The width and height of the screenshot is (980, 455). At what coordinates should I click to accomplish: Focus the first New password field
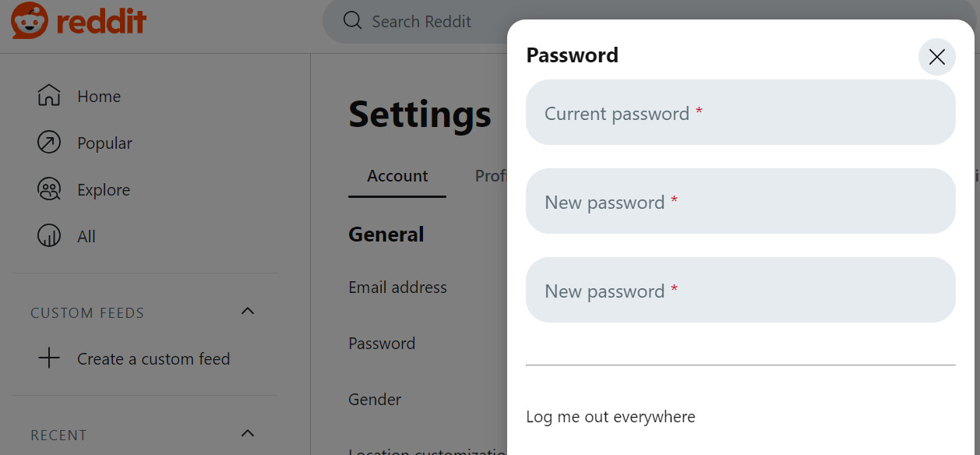741,201
